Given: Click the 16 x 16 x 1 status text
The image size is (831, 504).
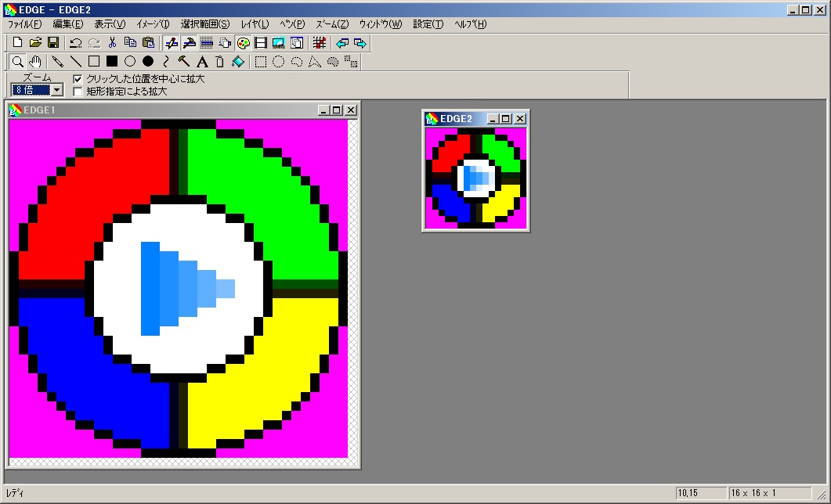Looking at the screenshot, I should click(x=753, y=493).
